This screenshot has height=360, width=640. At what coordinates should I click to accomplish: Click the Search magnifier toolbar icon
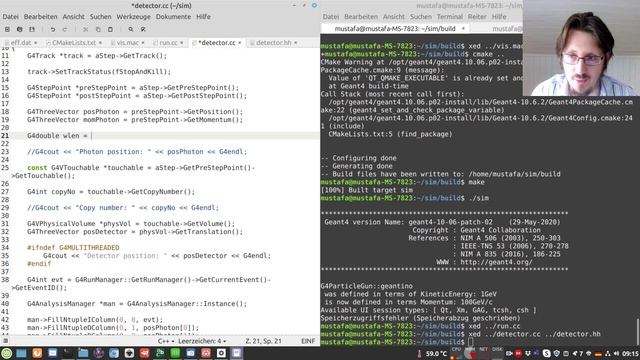(x=131, y=29)
